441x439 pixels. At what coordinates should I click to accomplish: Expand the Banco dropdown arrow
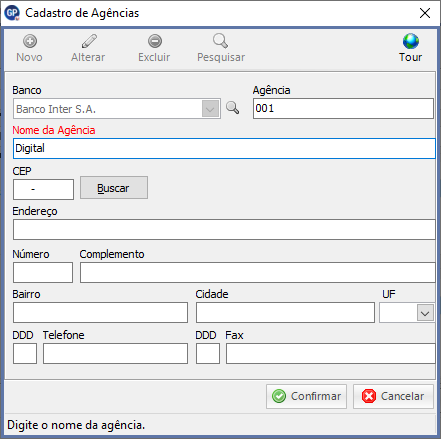click(x=210, y=109)
